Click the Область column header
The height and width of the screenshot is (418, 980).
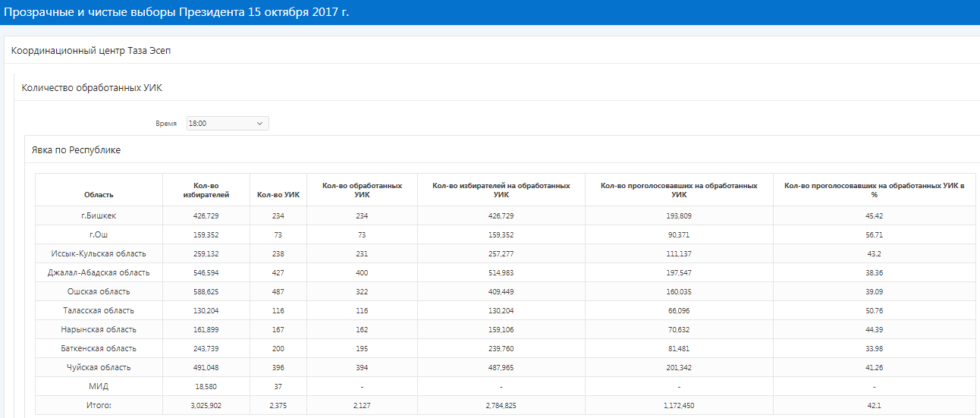click(x=99, y=195)
